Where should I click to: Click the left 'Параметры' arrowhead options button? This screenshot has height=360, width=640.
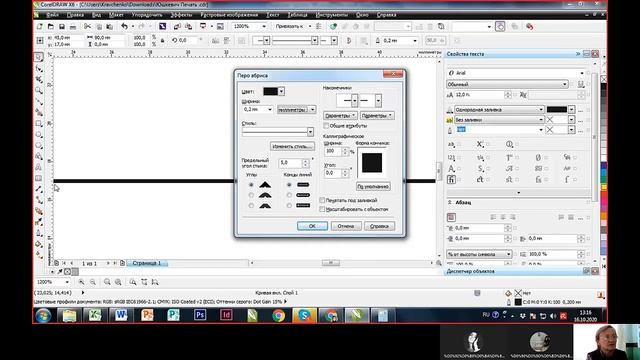pos(340,116)
